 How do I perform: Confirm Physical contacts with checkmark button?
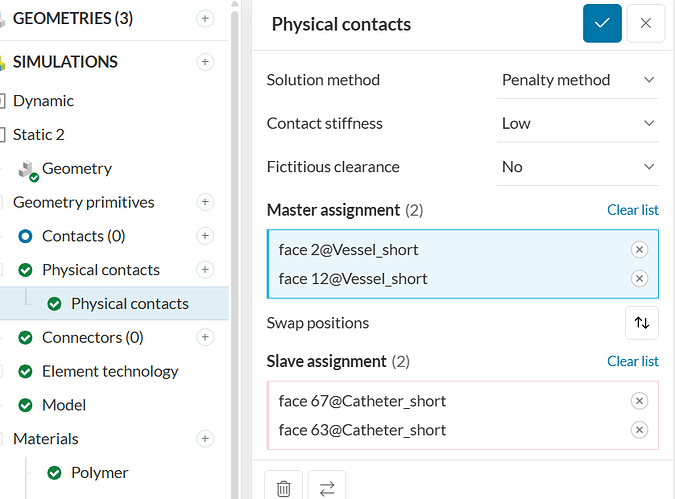pyautogui.click(x=602, y=24)
